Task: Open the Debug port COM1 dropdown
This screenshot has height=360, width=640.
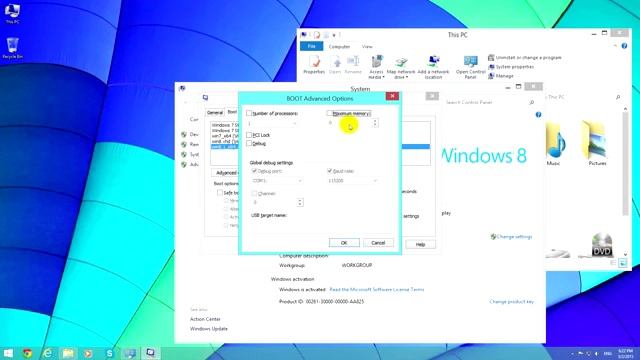Action: pyautogui.click(x=277, y=180)
